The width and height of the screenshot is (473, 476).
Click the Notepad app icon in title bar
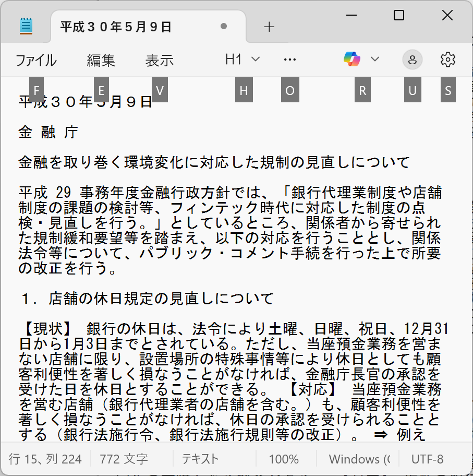(x=26, y=26)
